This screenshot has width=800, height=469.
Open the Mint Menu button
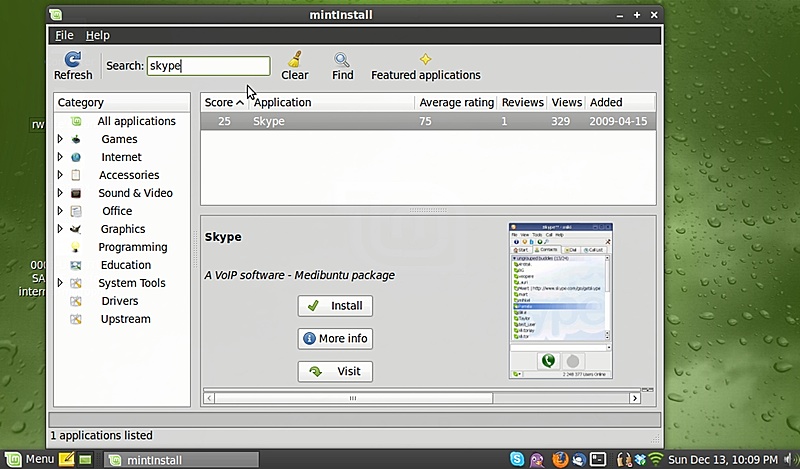[30, 459]
